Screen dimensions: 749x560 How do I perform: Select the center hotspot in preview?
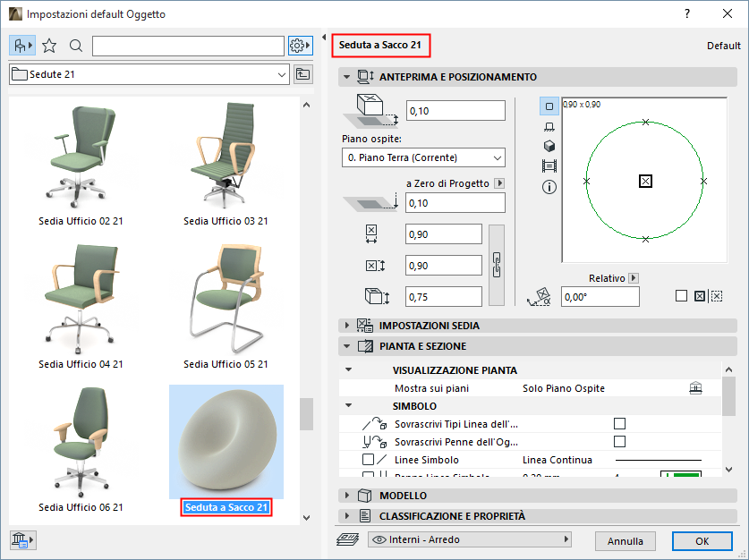coord(645,181)
